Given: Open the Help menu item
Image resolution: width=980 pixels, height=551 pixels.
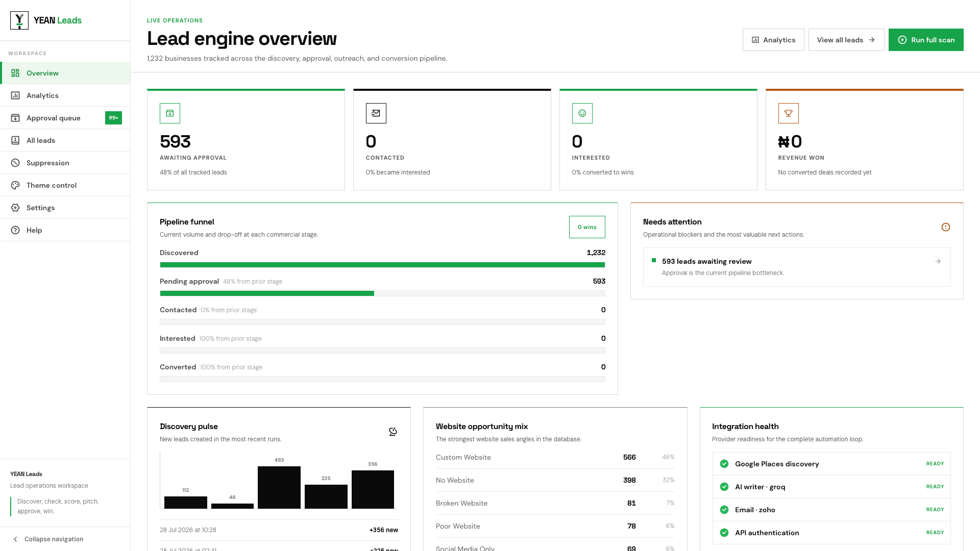Looking at the screenshot, I should coord(65,230).
